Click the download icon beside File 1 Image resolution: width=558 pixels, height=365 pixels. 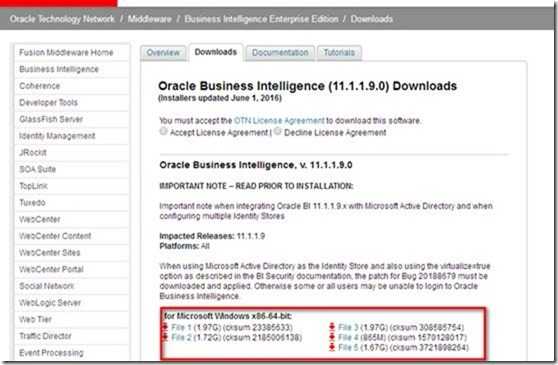click(165, 327)
